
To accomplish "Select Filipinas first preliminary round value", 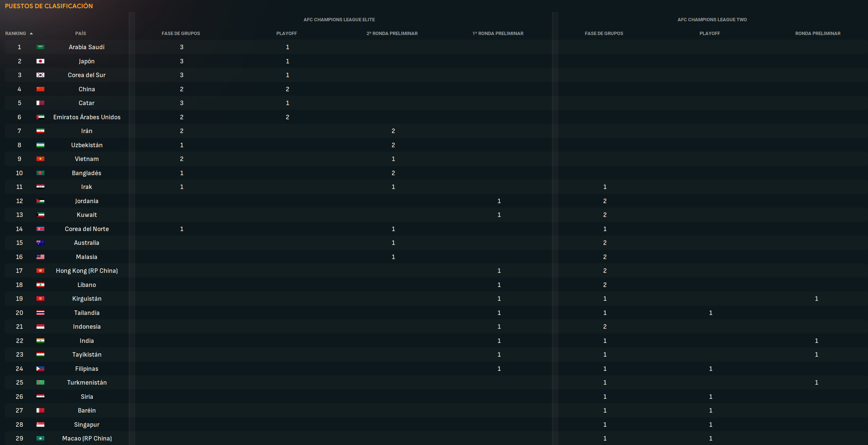I will 499,369.
